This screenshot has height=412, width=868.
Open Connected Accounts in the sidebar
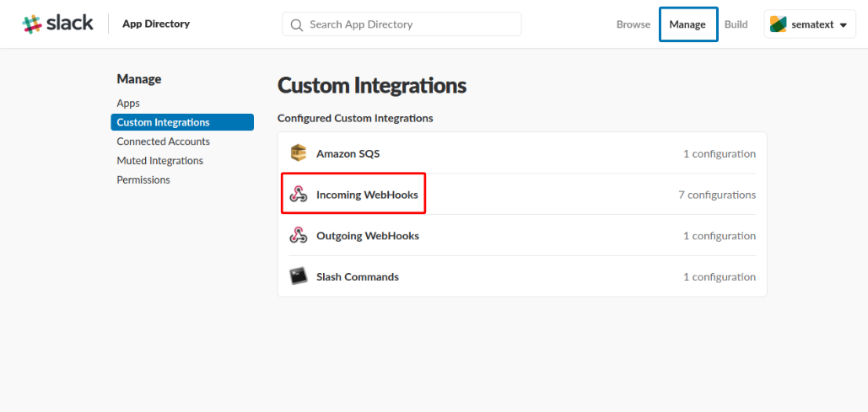pyautogui.click(x=164, y=142)
